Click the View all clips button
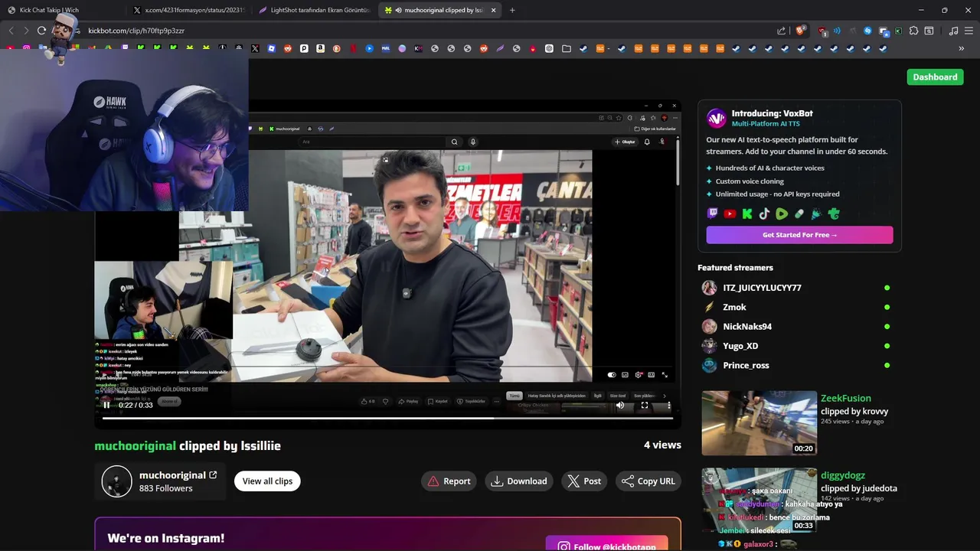980x551 pixels. [x=267, y=481]
